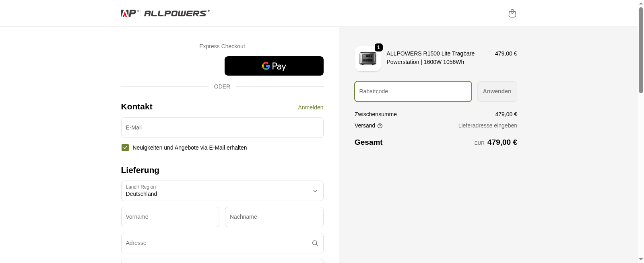Click the address search magnifier icon

pyautogui.click(x=315, y=243)
